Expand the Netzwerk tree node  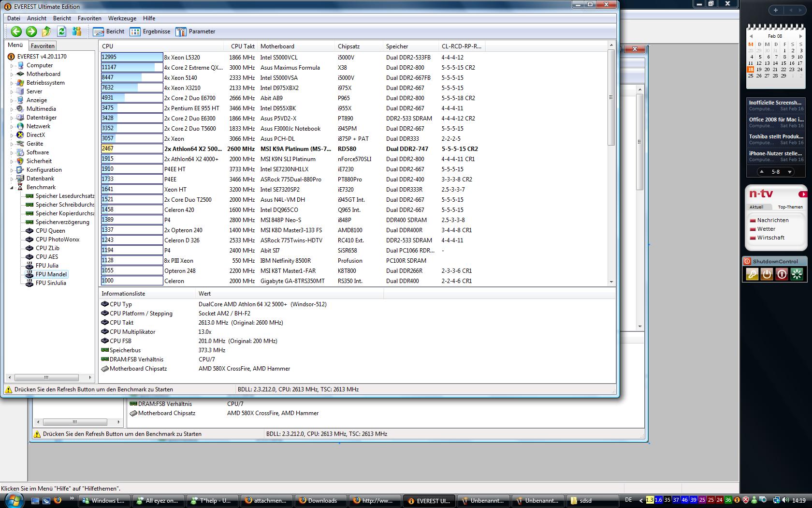tap(12, 126)
